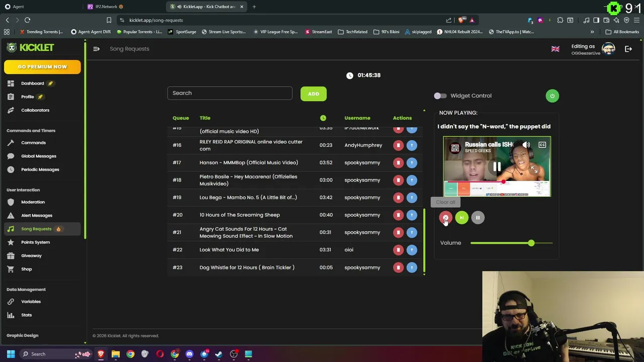
Task: Click the logout icon at top right
Action: 628,49
